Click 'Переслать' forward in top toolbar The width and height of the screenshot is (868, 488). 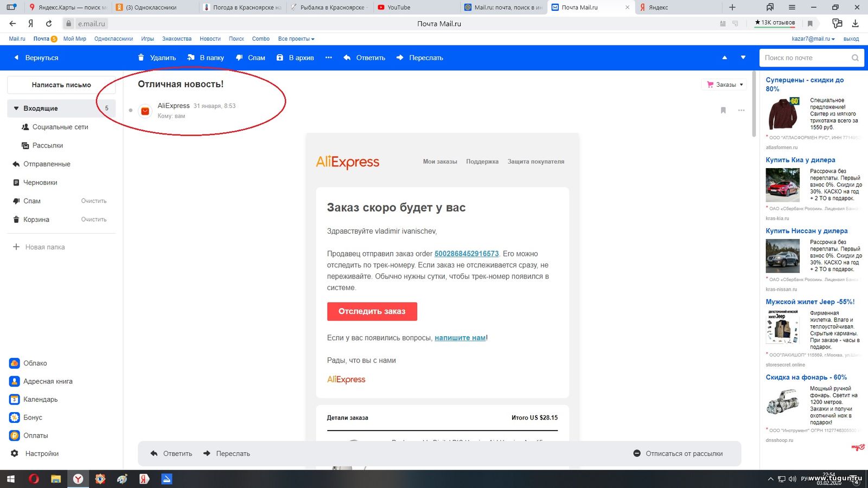pyautogui.click(x=420, y=57)
